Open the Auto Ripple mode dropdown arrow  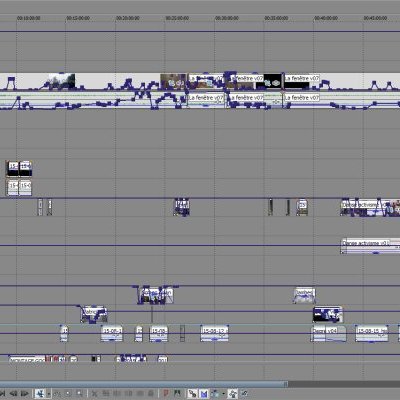click(223, 394)
